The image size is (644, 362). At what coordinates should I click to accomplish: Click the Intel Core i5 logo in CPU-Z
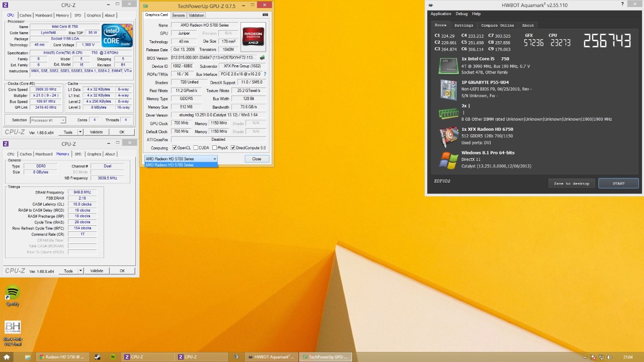117,35
